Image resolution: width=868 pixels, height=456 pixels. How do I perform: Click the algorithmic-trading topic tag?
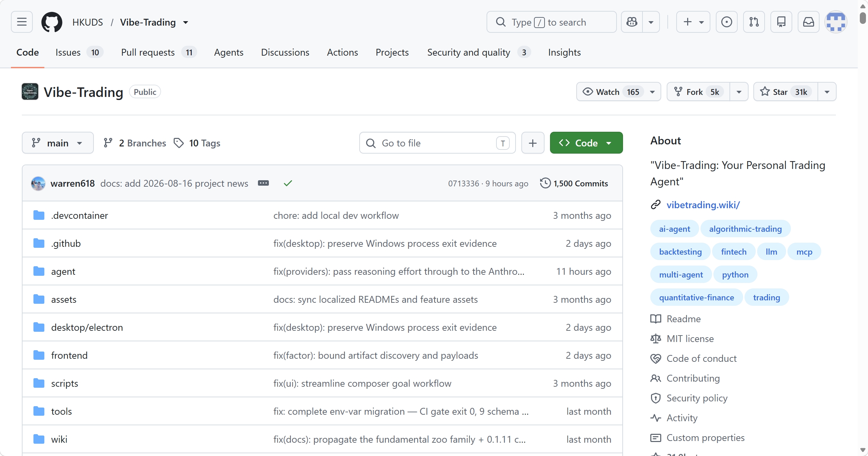[745, 229]
